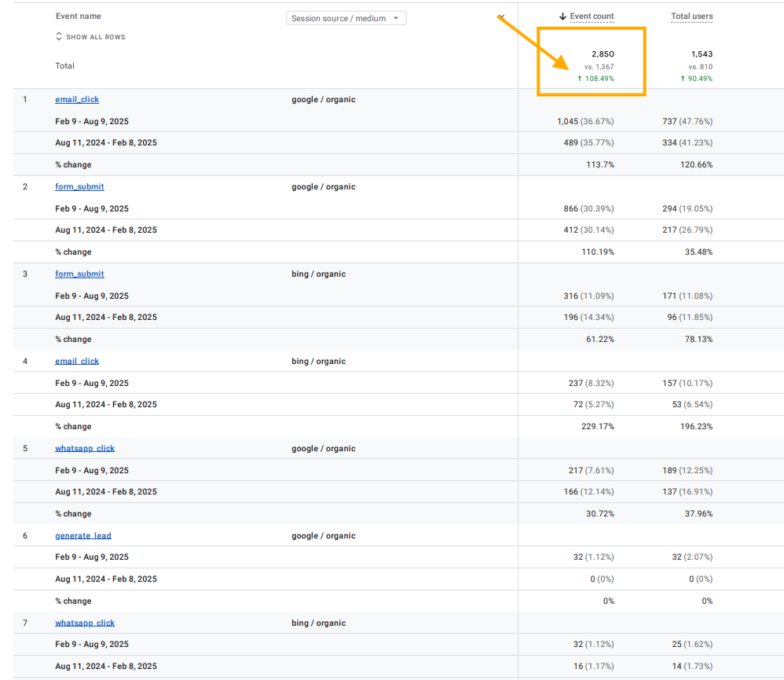
Task: Click the cell showing 412 (30.14%)
Action: [x=589, y=230]
